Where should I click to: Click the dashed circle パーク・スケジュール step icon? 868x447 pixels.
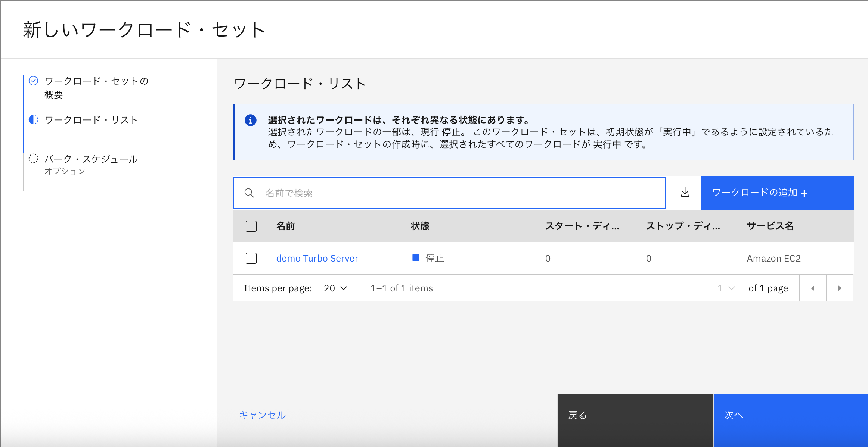34,159
